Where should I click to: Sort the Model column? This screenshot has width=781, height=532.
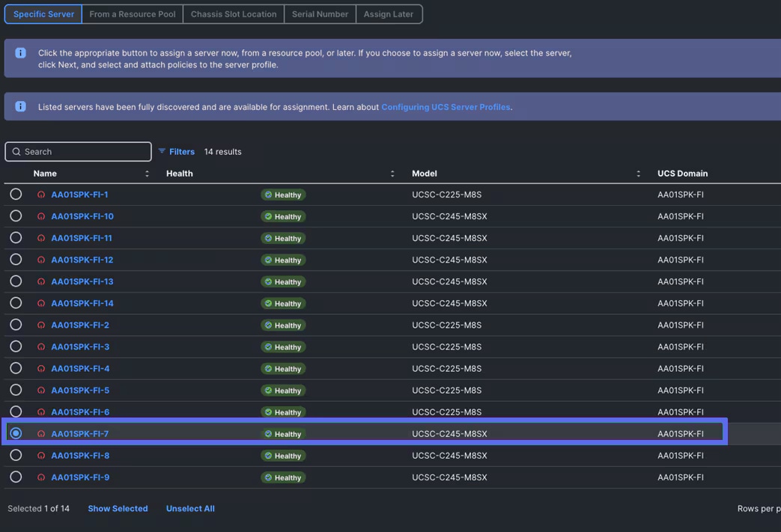point(639,173)
